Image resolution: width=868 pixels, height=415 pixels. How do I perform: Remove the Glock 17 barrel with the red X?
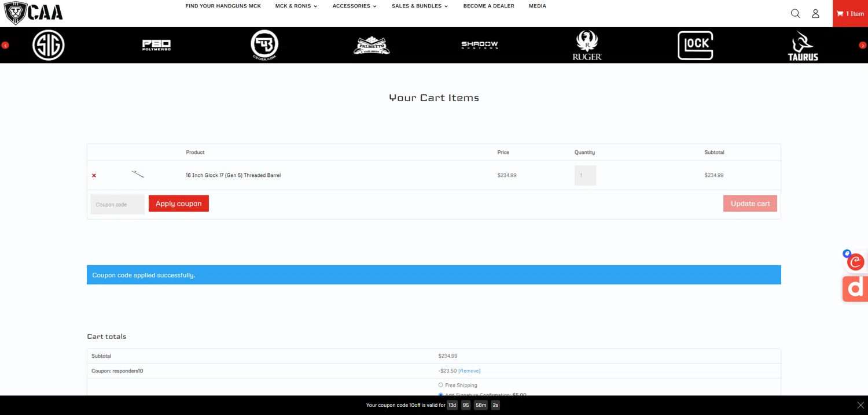point(94,175)
